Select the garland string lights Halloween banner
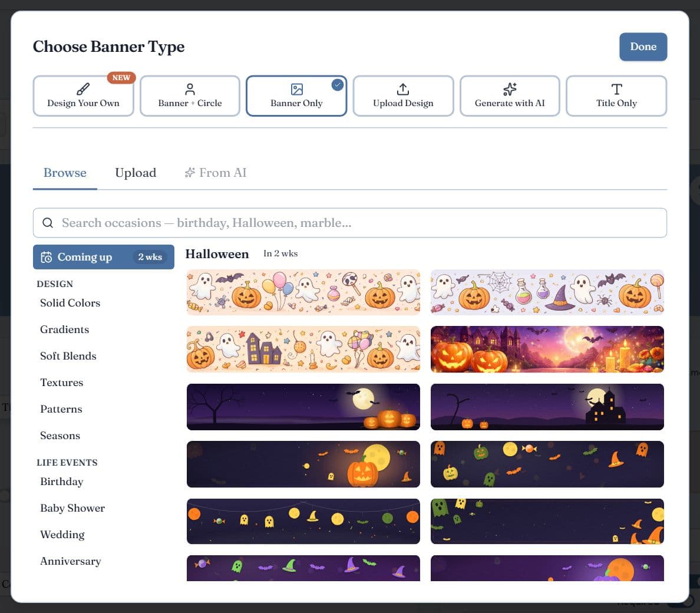Viewport: 700px width, 613px height. click(303, 521)
